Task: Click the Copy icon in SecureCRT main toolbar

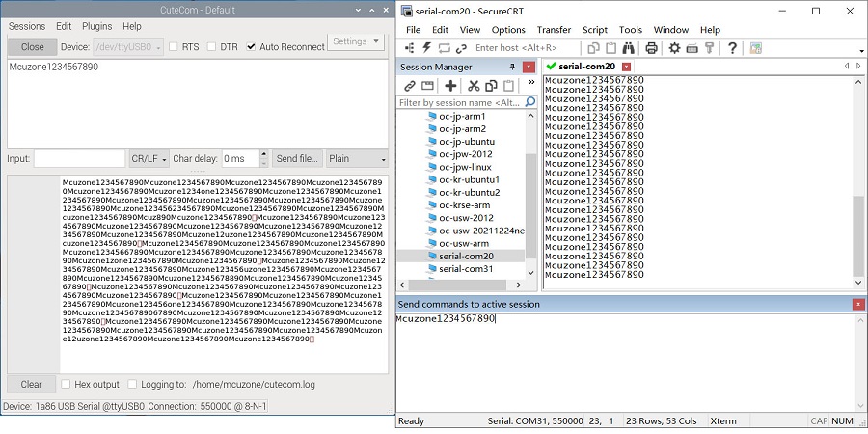Action: click(593, 48)
